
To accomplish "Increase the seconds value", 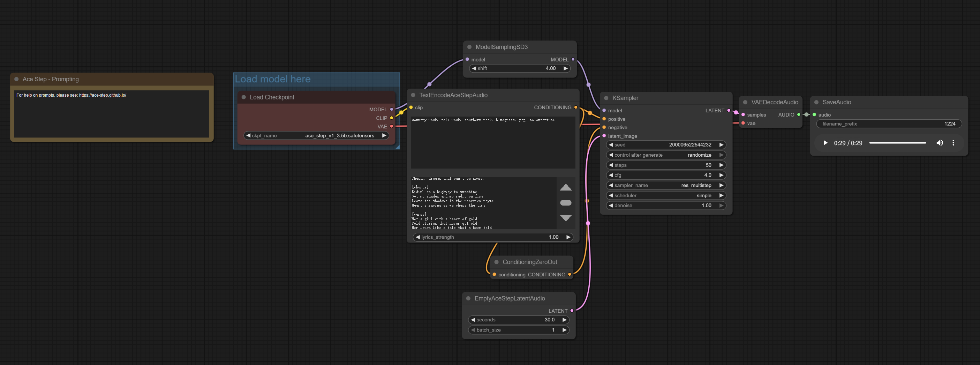I will coord(565,320).
